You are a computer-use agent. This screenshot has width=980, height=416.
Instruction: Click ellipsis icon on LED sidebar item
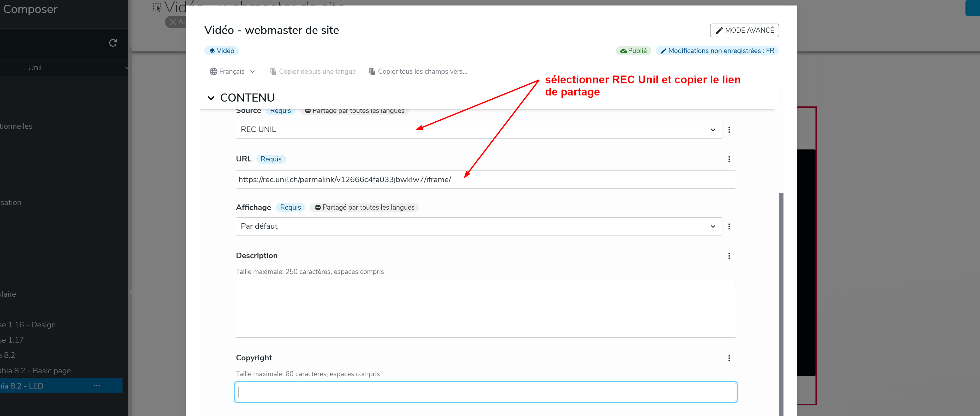point(97,386)
